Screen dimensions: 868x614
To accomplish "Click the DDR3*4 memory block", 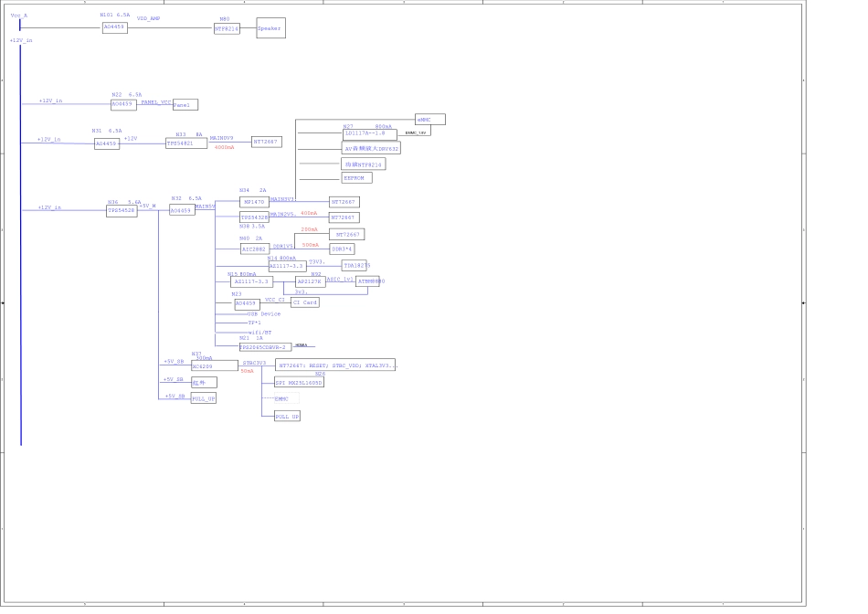I will (x=342, y=249).
